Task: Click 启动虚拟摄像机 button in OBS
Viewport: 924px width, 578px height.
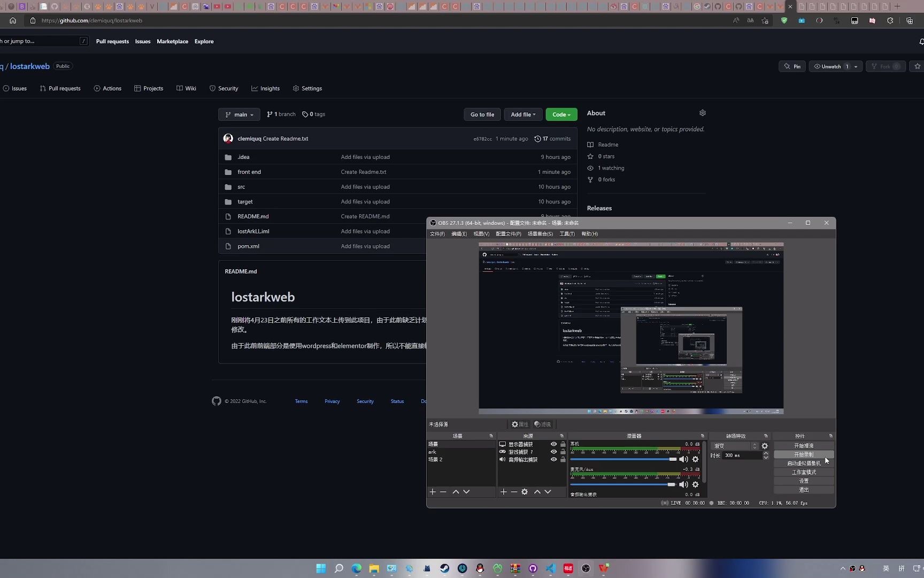Action: [x=804, y=463]
